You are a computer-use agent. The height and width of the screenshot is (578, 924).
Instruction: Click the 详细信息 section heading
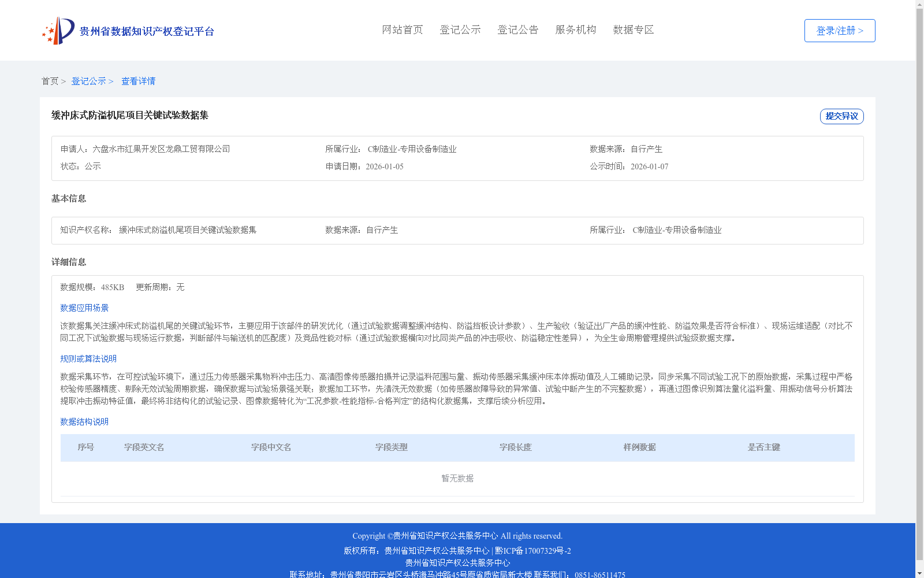click(x=69, y=262)
